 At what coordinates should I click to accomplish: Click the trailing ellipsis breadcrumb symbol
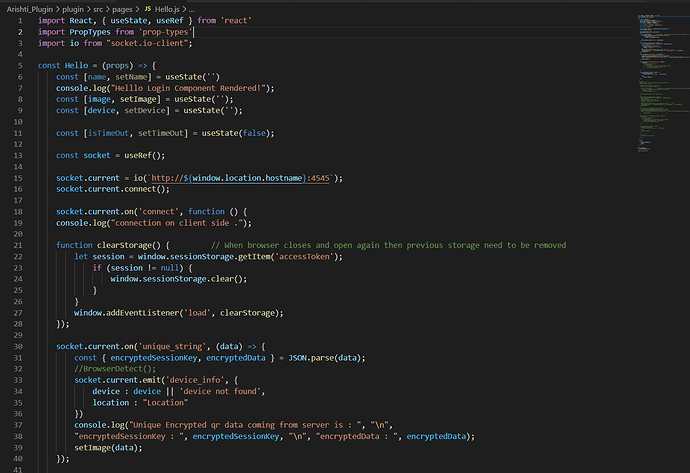click(191, 9)
